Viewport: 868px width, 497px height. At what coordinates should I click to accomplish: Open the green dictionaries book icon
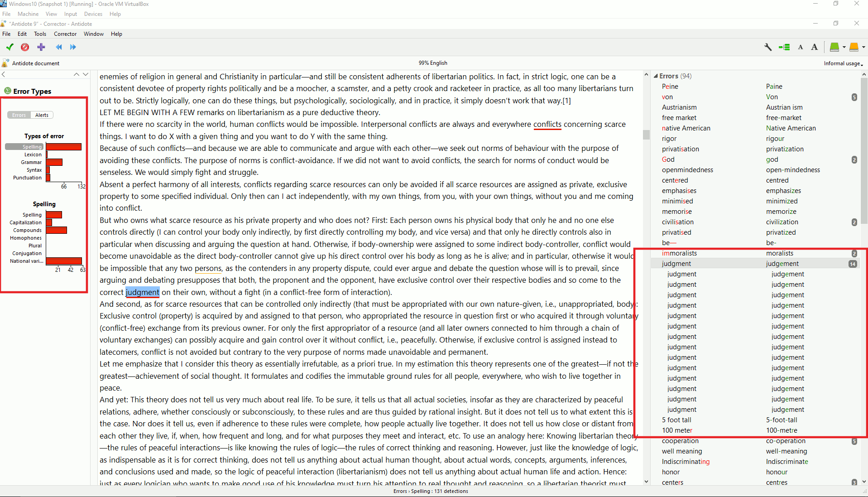(834, 47)
